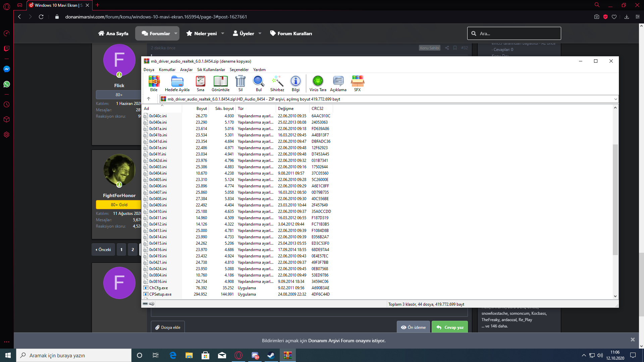The height and width of the screenshot is (362, 644).
Task: Expand the Neler yeni dropdown arrow
Action: pos(223,34)
